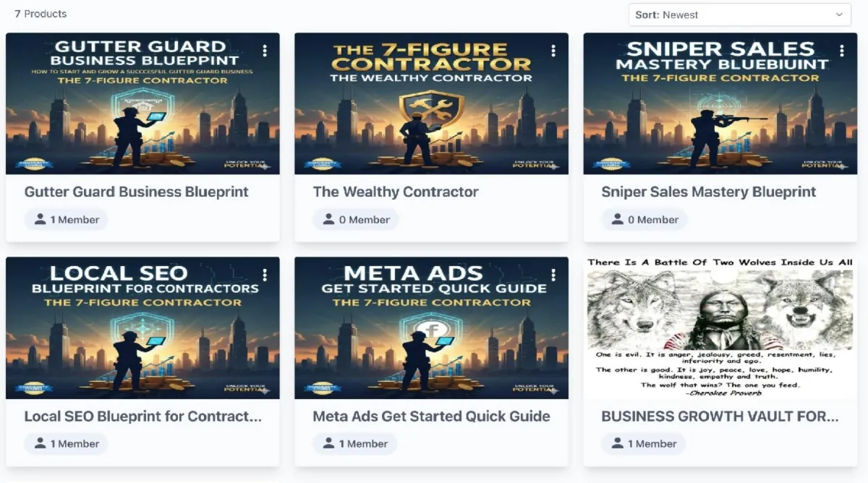Open three-dot menu on Meta Ads card
The image size is (868, 483).
coord(553,275)
